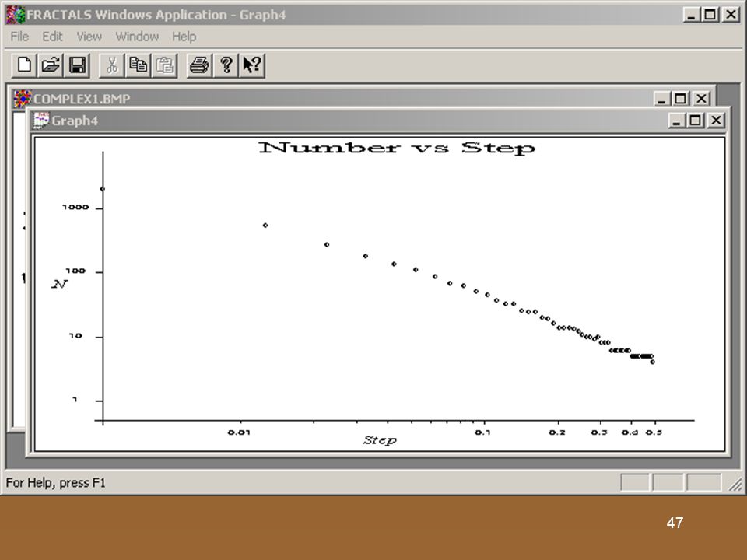The width and height of the screenshot is (747, 560).
Task: Click the '0.1' x-axis tick label
Action: pos(482,432)
